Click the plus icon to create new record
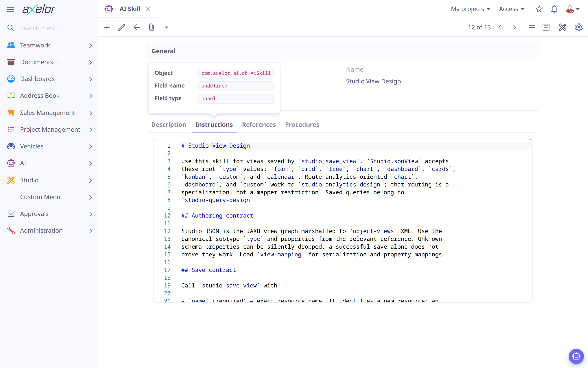Screen dimensions: 588x368 [x=107, y=27]
